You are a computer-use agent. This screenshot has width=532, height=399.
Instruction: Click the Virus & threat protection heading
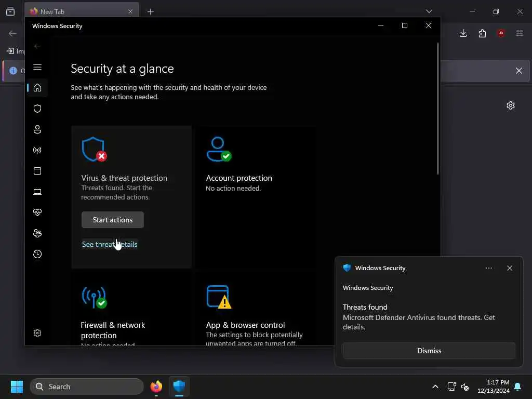coord(124,178)
